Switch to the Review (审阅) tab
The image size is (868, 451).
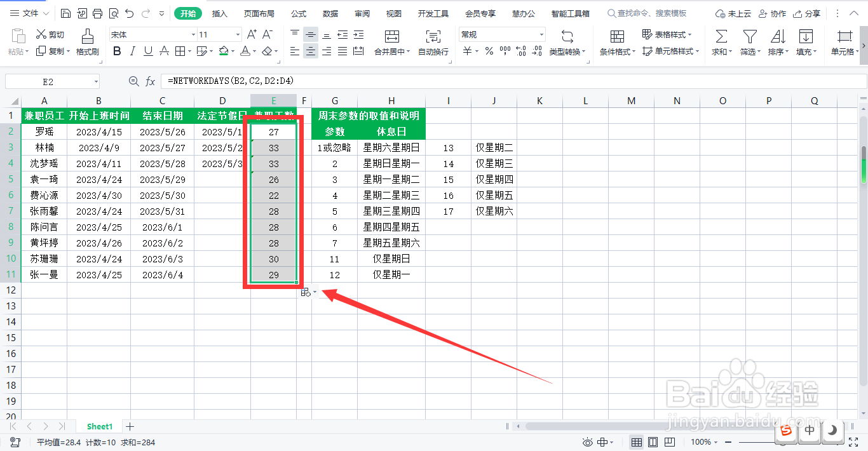point(362,13)
